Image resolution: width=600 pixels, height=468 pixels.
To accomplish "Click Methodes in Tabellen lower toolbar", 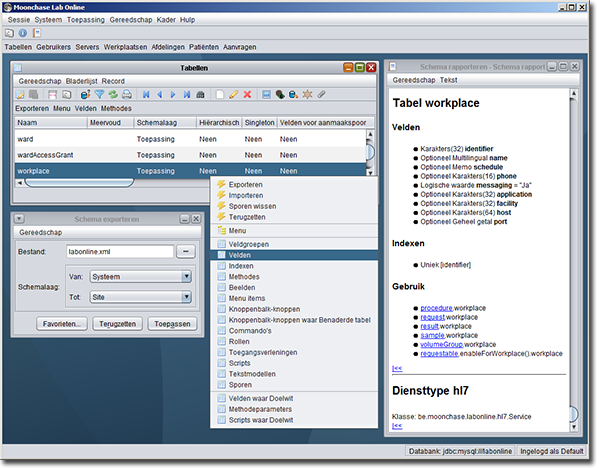I will [116, 108].
